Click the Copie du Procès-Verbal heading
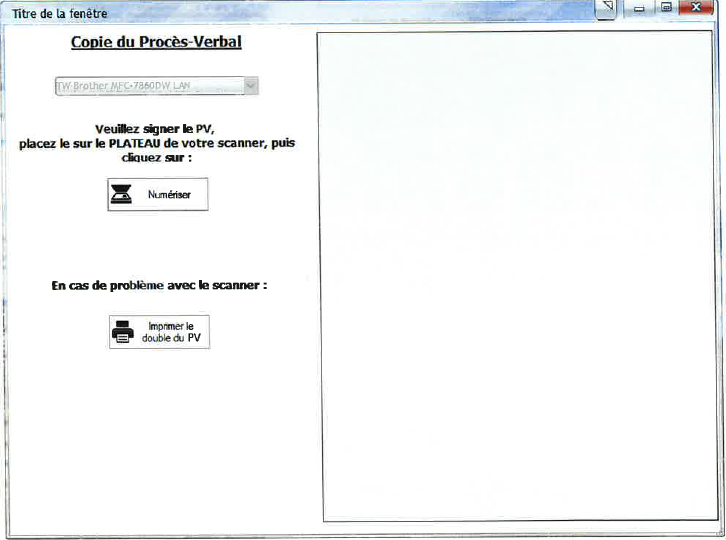The image size is (726, 540). tap(156, 42)
